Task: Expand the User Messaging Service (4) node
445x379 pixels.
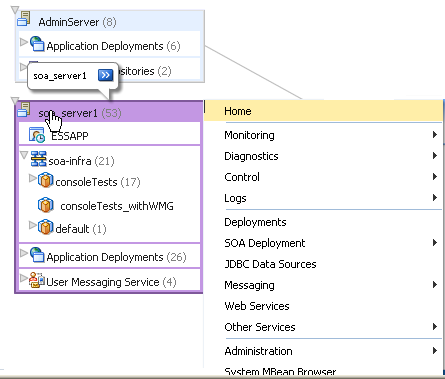Action: pyautogui.click(x=24, y=278)
